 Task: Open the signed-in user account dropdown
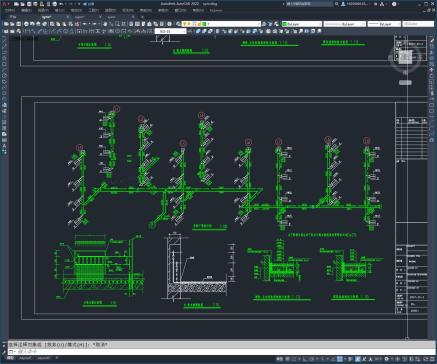357,4
